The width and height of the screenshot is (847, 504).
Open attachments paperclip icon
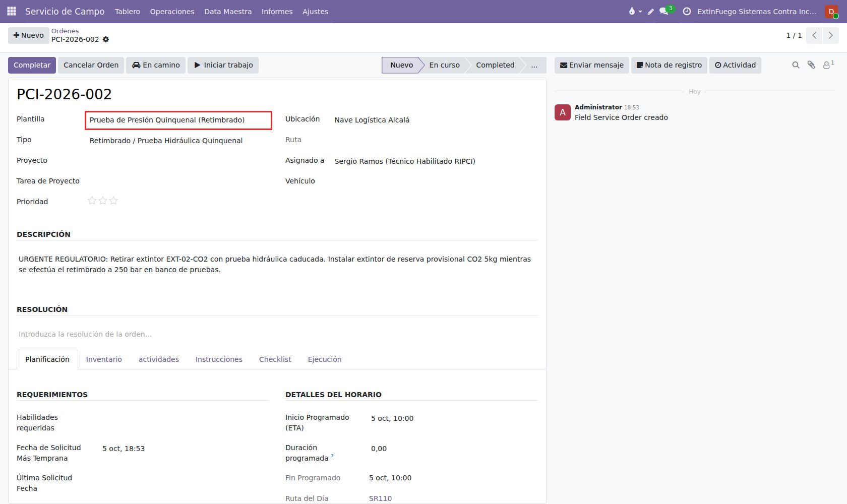click(x=811, y=65)
